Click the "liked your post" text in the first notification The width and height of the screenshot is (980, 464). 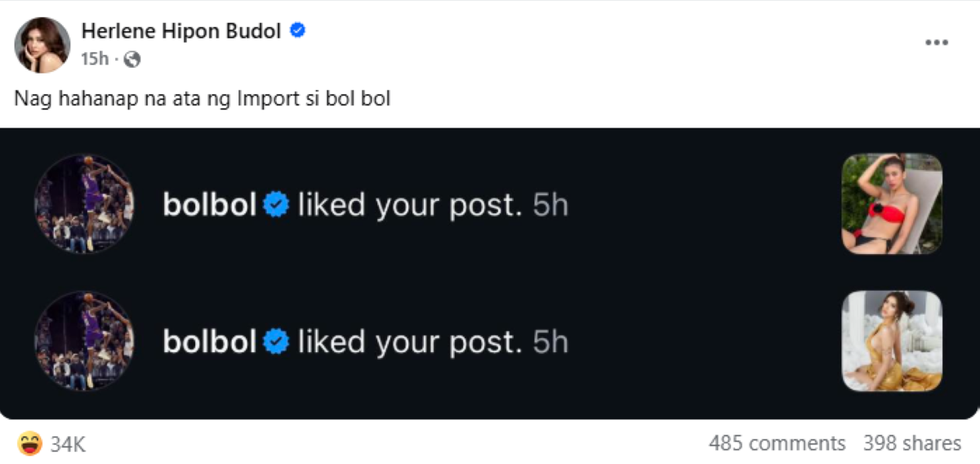[409, 204]
